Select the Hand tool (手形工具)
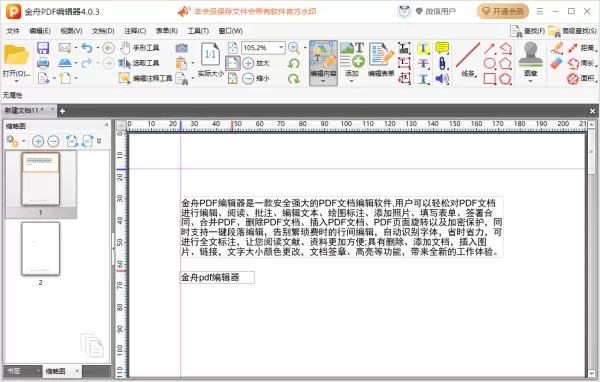The height and width of the screenshot is (382, 600). 139,48
